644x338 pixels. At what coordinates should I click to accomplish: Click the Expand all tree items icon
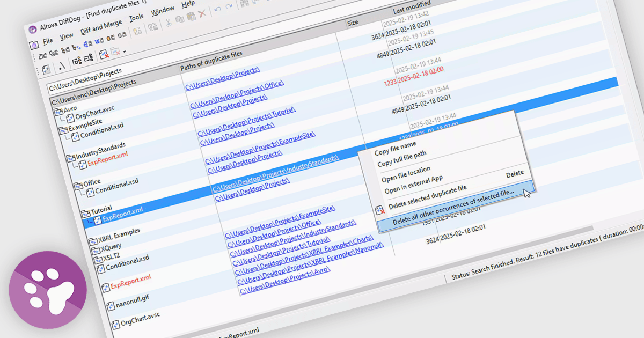pyautogui.click(x=76, y=61)
